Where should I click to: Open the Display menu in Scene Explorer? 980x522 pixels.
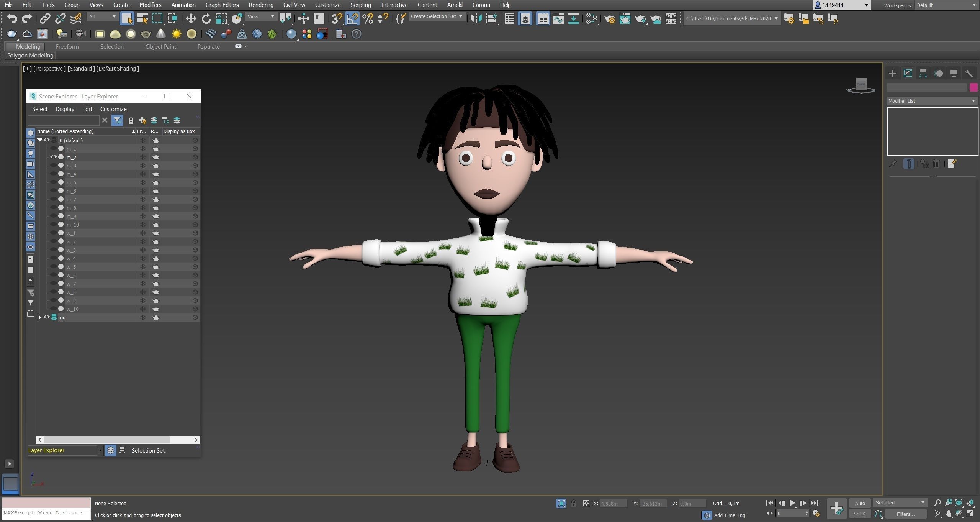[x=65, y=109]
